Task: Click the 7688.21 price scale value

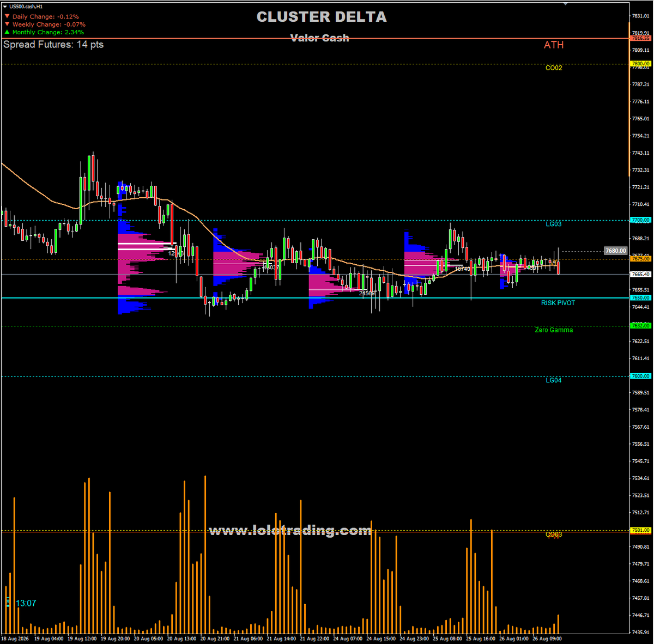Action: pyautogui.click(x=640, y=239)
